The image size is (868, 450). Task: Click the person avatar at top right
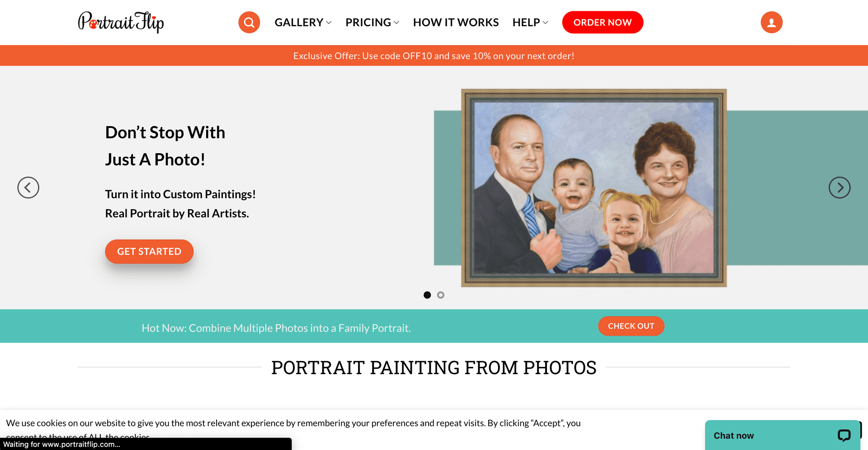771,22
